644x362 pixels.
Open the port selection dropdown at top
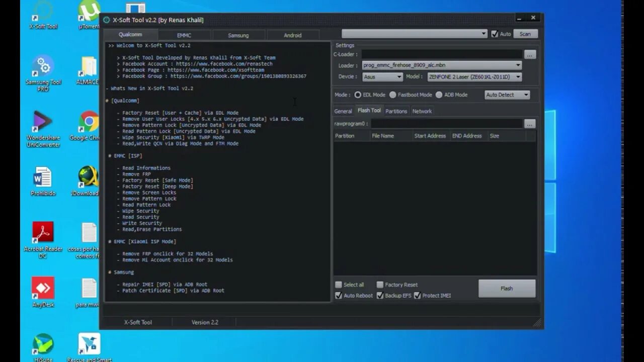(415, 34)
